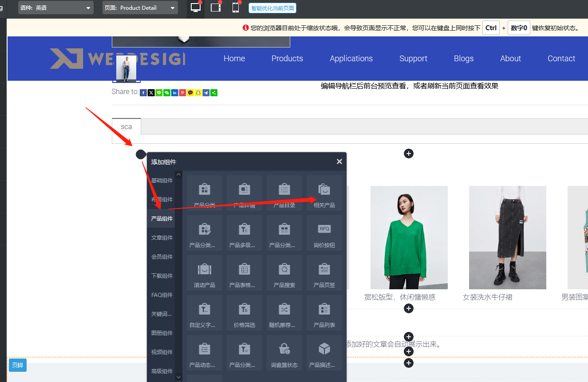Share the page to LinkedIn
This screenshot has width=588, height=382.
tap(174, 92)
